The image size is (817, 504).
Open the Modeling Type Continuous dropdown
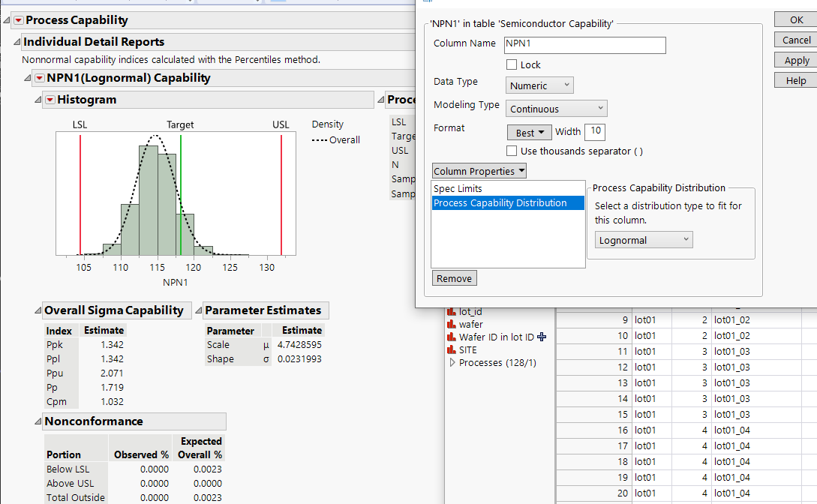(x=556, y=108)
